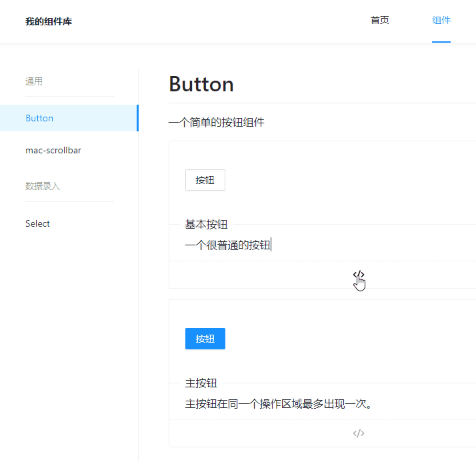
Task: Click the 一个很普通的按钮 description text
Action: click(x=228, y=245)
